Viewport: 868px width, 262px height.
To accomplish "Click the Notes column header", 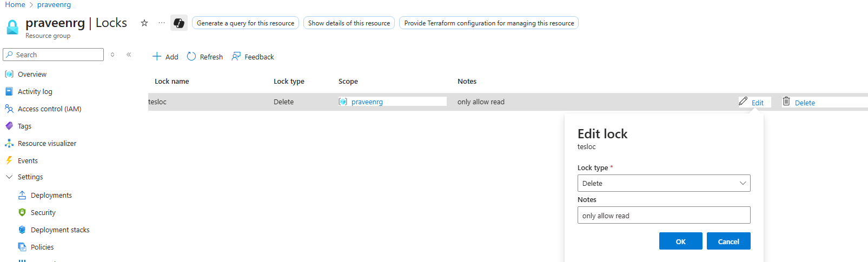I will coord(467,81).
